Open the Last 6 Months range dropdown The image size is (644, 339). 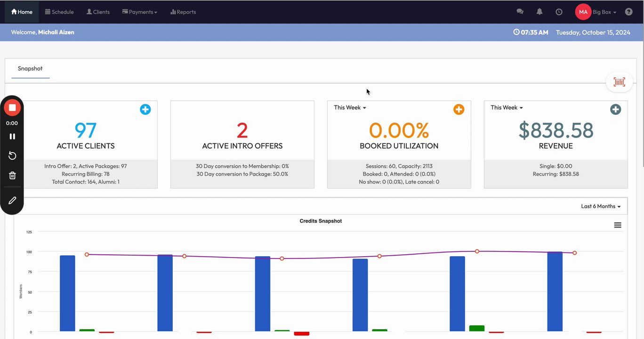[x=601, y=206]
